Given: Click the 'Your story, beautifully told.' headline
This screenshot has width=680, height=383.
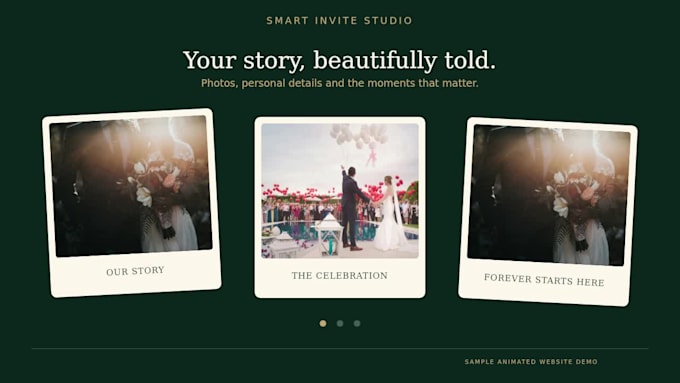Looking at the screenshot, I should click(339, 60).
